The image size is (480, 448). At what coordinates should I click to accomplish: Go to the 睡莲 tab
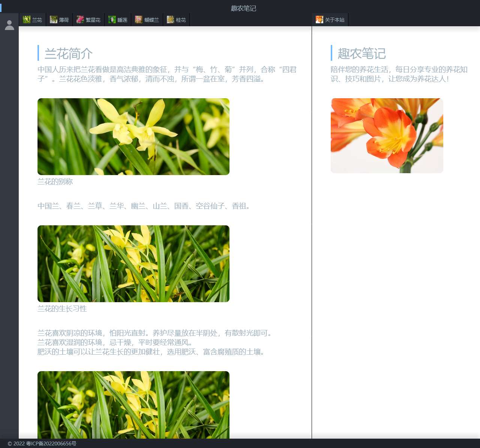118,20
